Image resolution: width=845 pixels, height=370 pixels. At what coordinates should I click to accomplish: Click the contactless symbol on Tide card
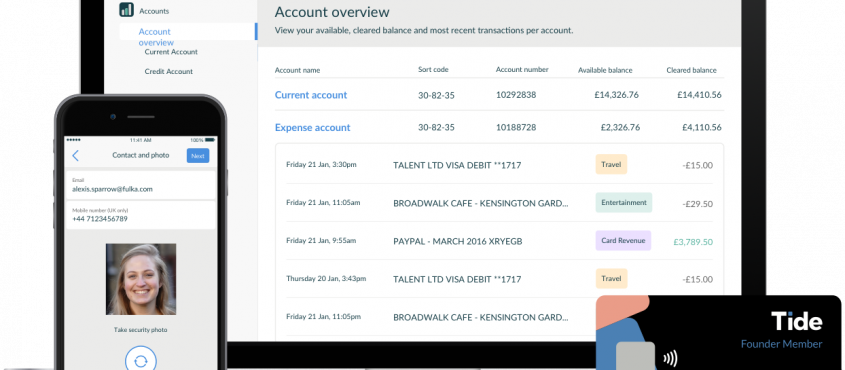pos(669,358)
